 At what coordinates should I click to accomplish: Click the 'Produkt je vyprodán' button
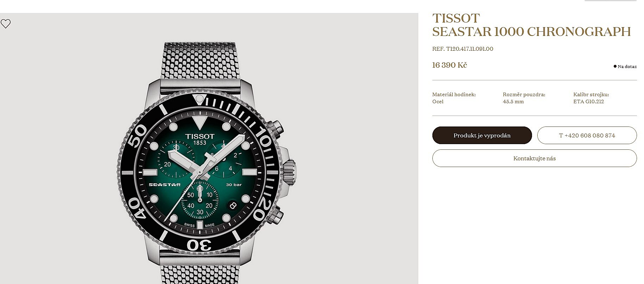482,135
